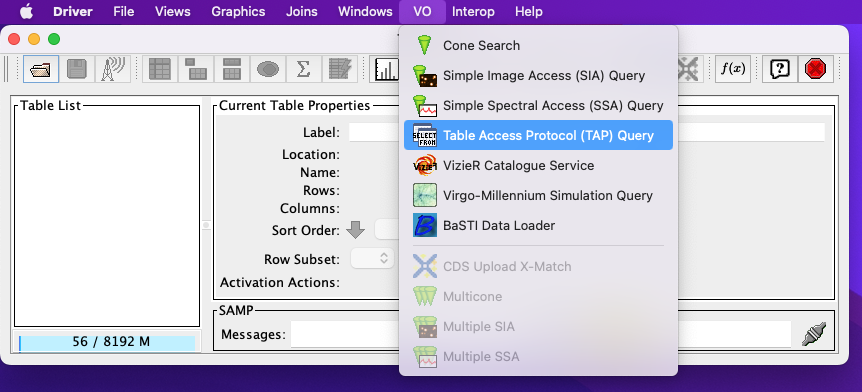The width and height of the screenshot is (862, 392).
Task: Select Simple Image Access (SIA) Query
Action: point(538,75)
